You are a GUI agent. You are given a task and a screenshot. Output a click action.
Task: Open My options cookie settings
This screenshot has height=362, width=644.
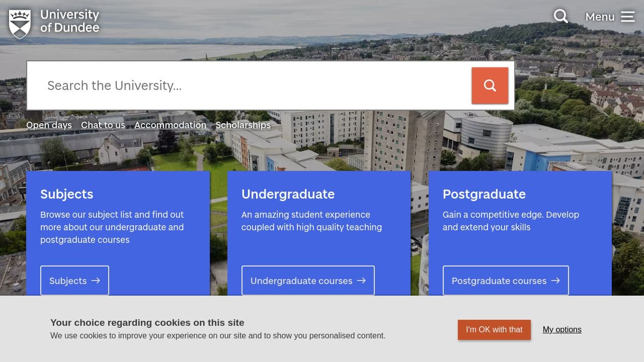pyautogui.click(x=561, y=329)
